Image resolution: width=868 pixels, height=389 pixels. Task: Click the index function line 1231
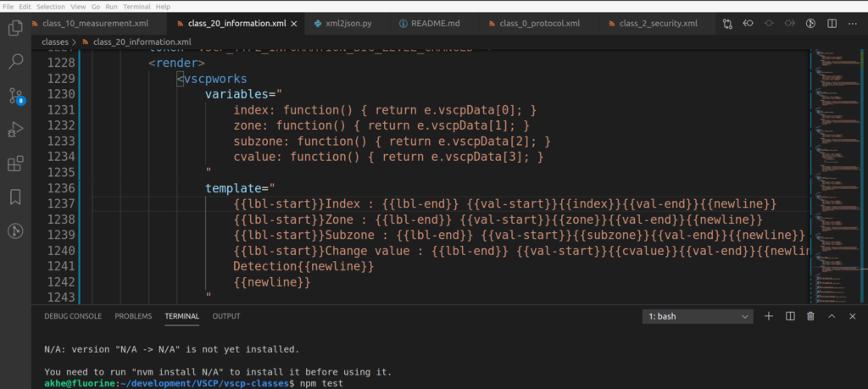coord(385,109)
